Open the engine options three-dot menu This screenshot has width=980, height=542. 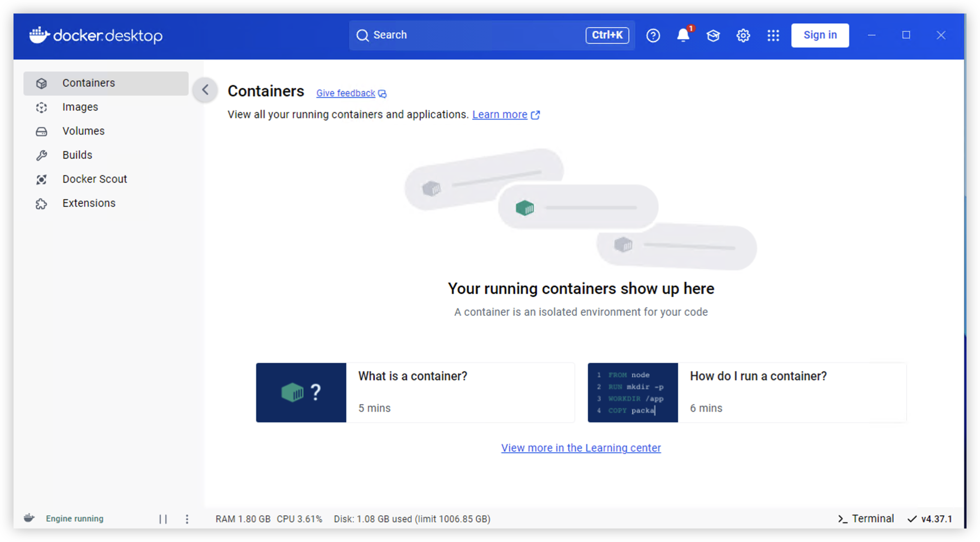click(187, 519)
